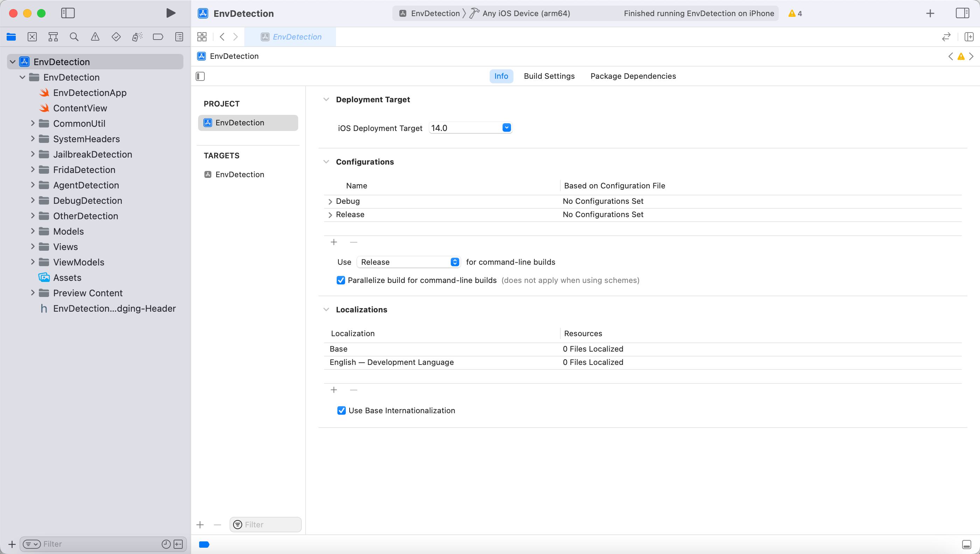Open the iOS Deployment Target dropdown
Image resolution: width=980 pixels, height=554 pixels.
(x=506, y=128)
